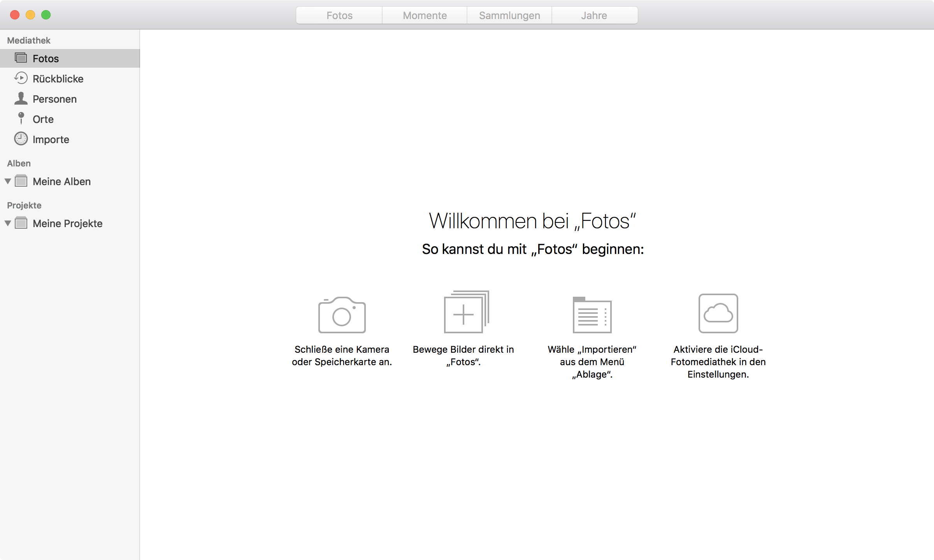
Task: Open Personen in the Mediathek list
Action: 54,99
